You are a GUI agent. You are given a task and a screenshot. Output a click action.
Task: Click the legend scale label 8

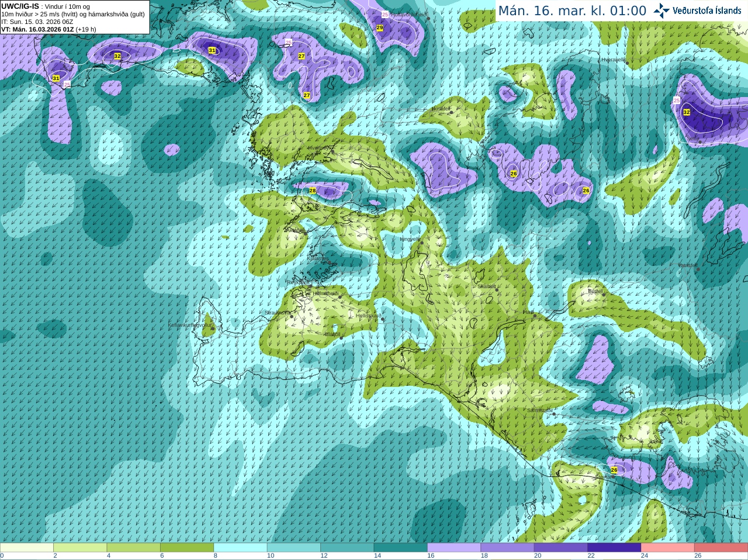click(x=216, y=556)
